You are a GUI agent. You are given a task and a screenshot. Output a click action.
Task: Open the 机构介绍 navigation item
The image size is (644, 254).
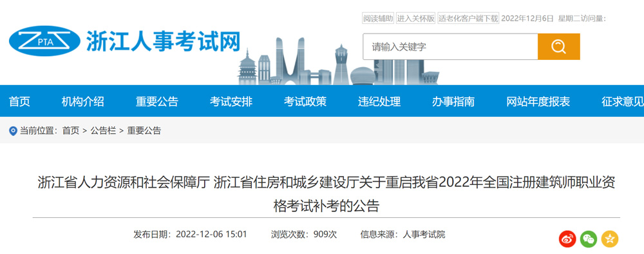tap(83, 101)
